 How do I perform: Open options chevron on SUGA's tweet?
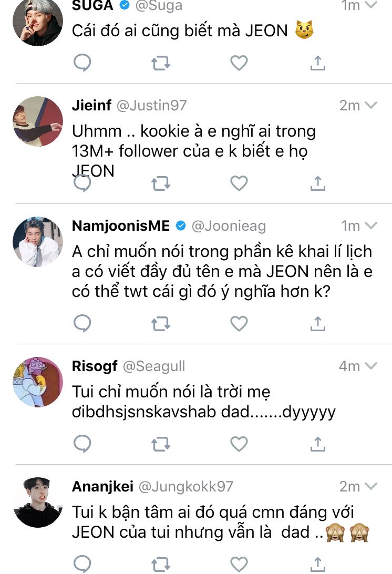tap(371, 5)
